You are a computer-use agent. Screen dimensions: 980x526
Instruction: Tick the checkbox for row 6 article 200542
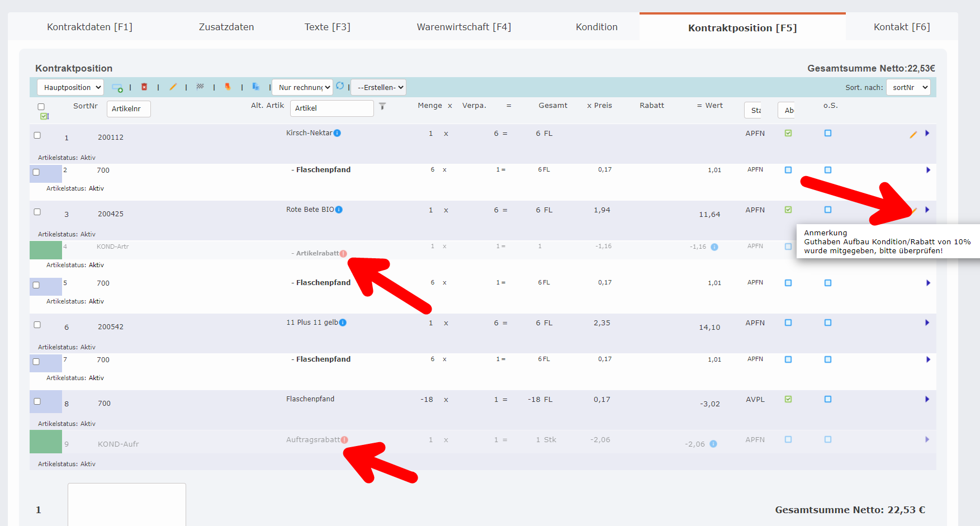pyautogui.click(x=37, y=325)
